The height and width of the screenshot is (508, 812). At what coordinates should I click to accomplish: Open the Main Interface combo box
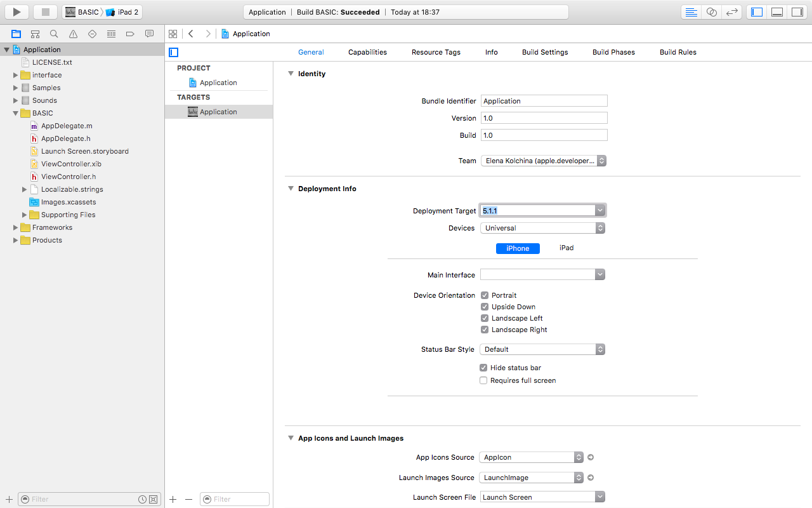[600, 274]
